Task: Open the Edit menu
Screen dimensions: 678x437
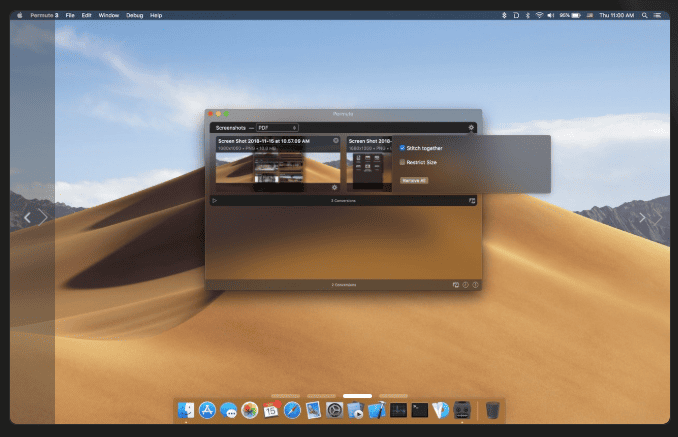Action: pos(86,15)
